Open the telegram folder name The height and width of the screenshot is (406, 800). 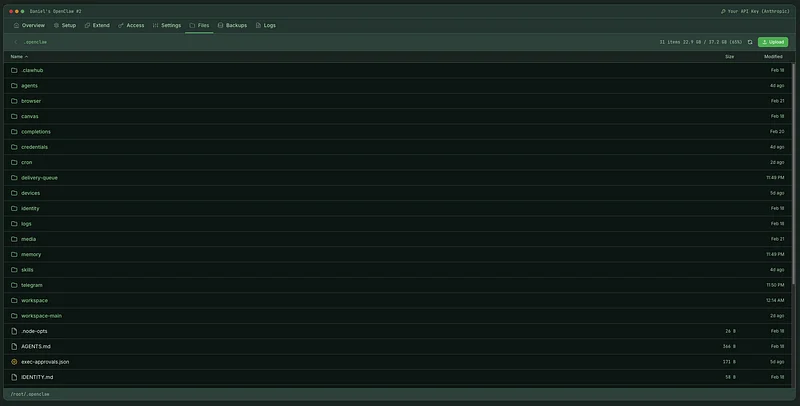coord(32,285)
